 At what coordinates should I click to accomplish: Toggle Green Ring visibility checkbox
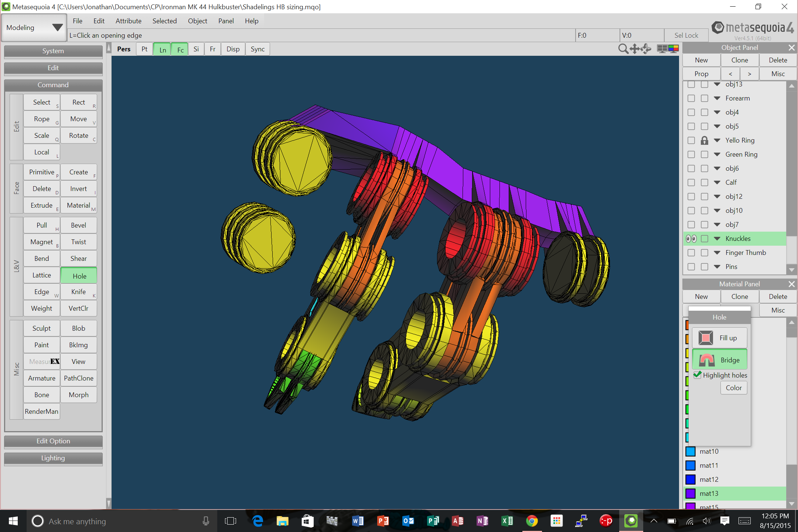[691, 154]
